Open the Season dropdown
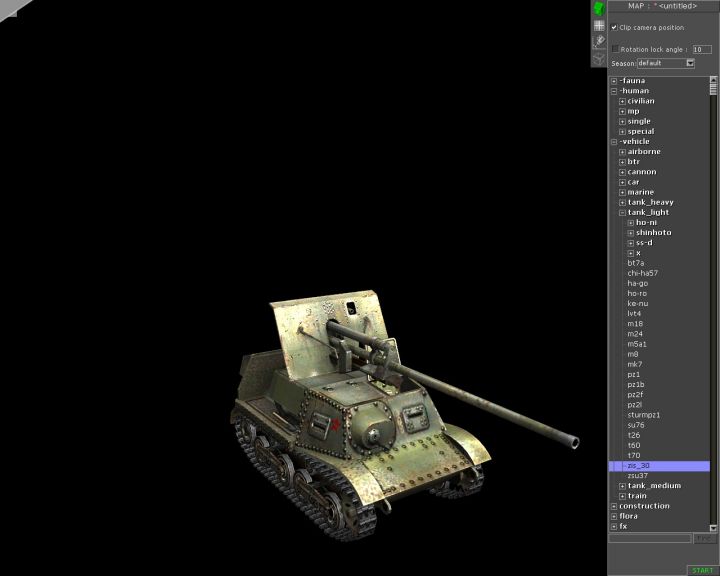 pos(690,63)
